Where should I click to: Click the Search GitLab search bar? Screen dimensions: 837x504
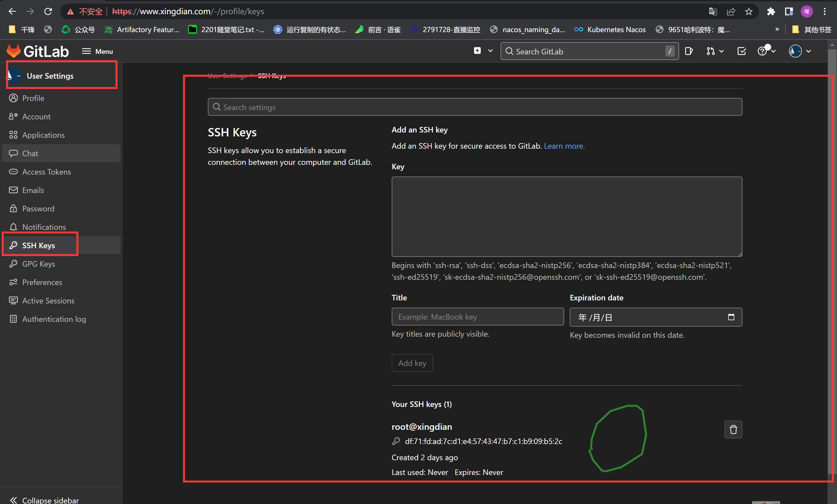pos(588,51)
